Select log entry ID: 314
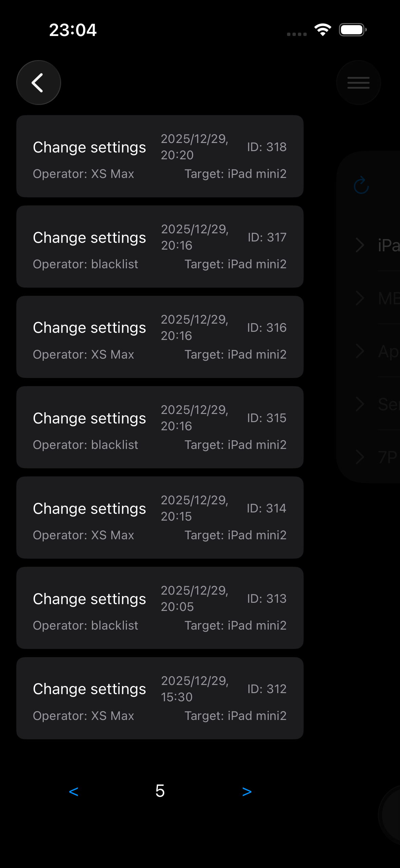Viewport: 400px width, 868px height. pos(160,518)
